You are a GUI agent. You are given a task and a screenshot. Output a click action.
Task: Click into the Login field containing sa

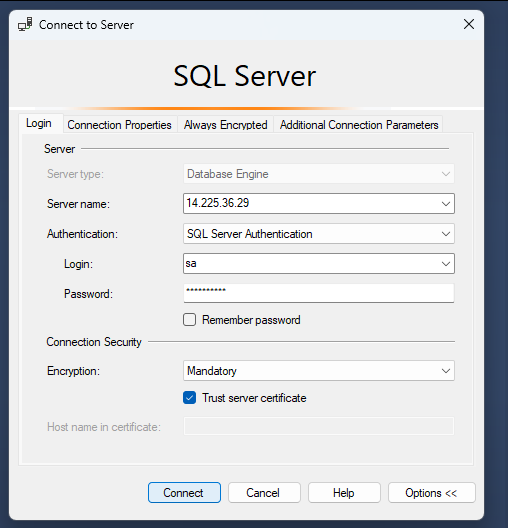[x=311, y=264]
